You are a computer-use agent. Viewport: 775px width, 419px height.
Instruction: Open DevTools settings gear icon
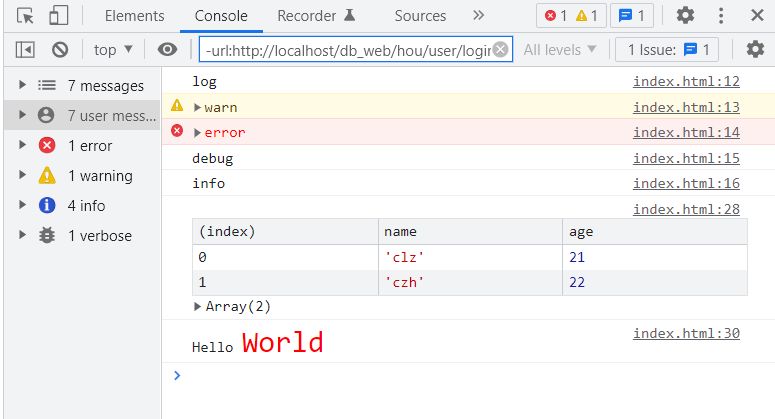[x=685, y=16]
